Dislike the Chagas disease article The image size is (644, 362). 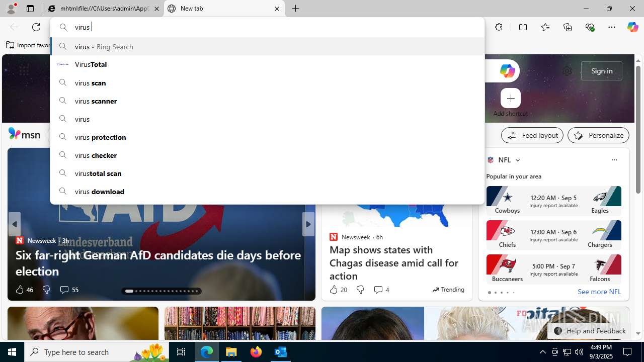click(x=360, y=290)
